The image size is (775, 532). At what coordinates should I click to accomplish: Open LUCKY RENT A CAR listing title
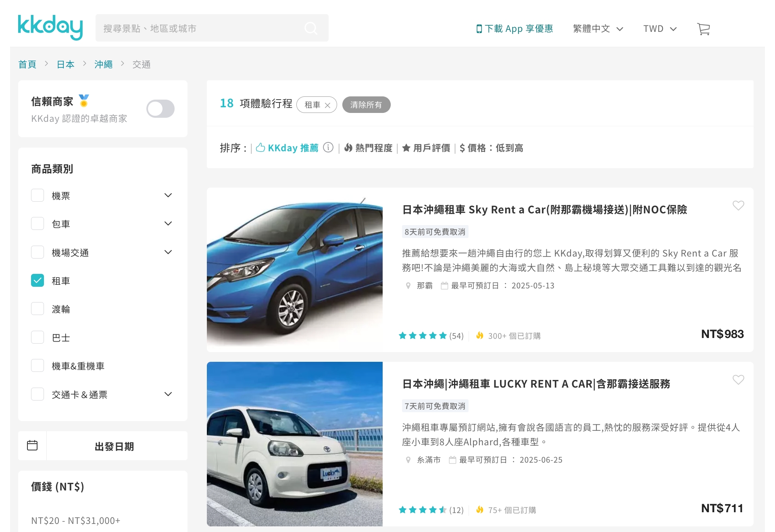(x=536, y=384)
